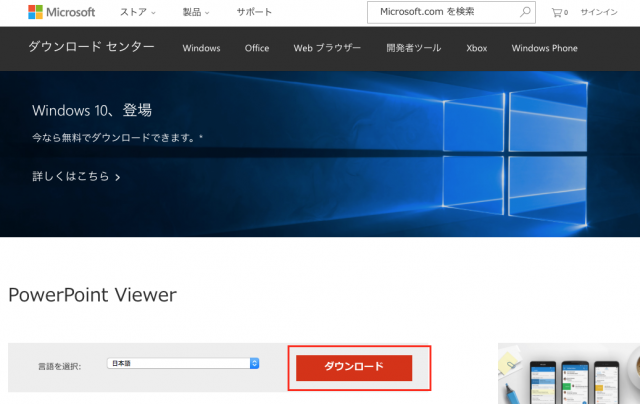Click 詳しくはこちら on the banner
The height and width of the screenshot is (404, 640).
[x=76, y=177]
